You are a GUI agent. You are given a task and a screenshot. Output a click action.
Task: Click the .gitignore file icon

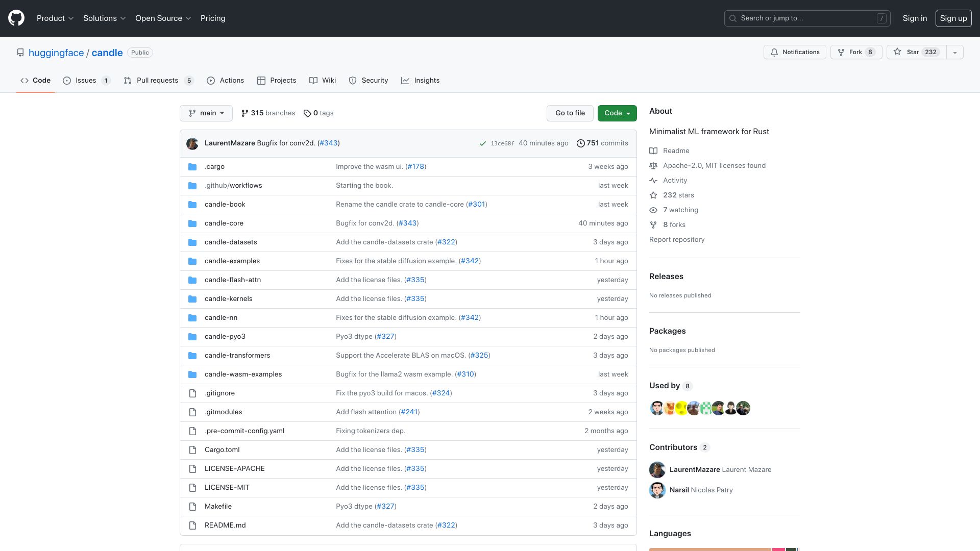[192, 393]
